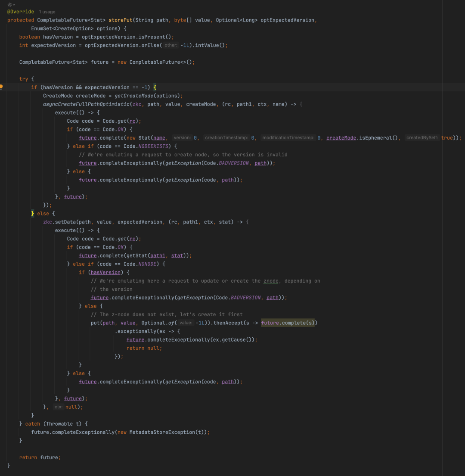Click Code.NODEEXISTS constant
The height and width of the screenshot is (476, 465).
coord(146,146)
